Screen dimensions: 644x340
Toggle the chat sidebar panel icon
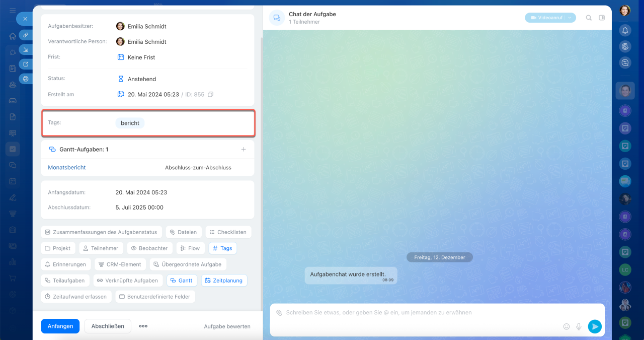[602, 18]
